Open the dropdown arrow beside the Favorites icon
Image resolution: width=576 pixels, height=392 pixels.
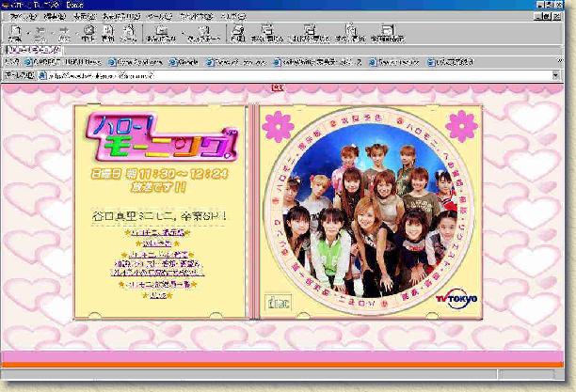coord(182,33)
